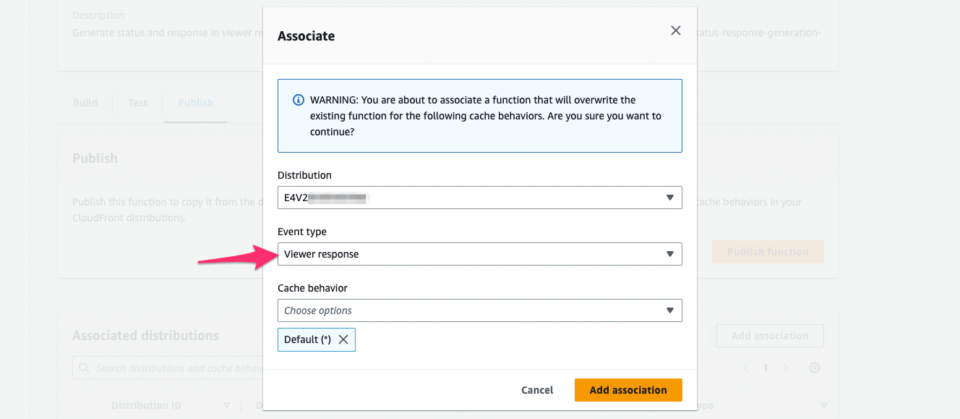The height and width of the screenshot is (419, 960).
Task: Go to the previous page using the left chevron
Action: tap(745, 368)
